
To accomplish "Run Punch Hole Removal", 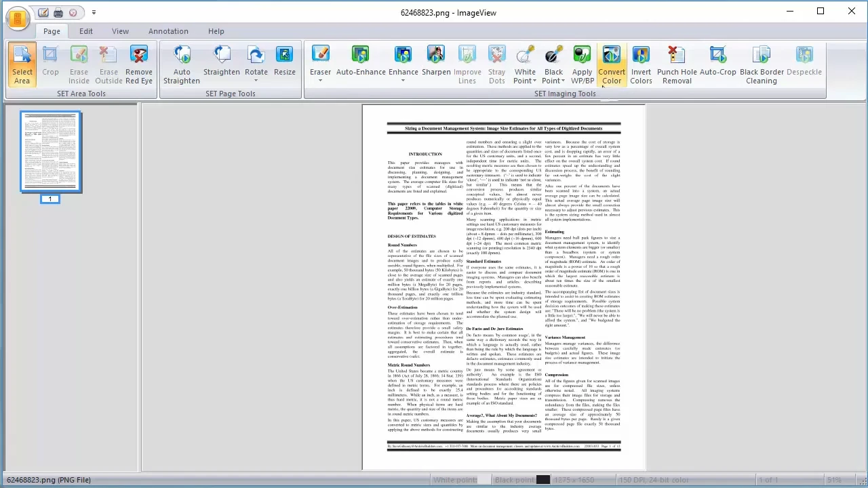I will point(676,66).
